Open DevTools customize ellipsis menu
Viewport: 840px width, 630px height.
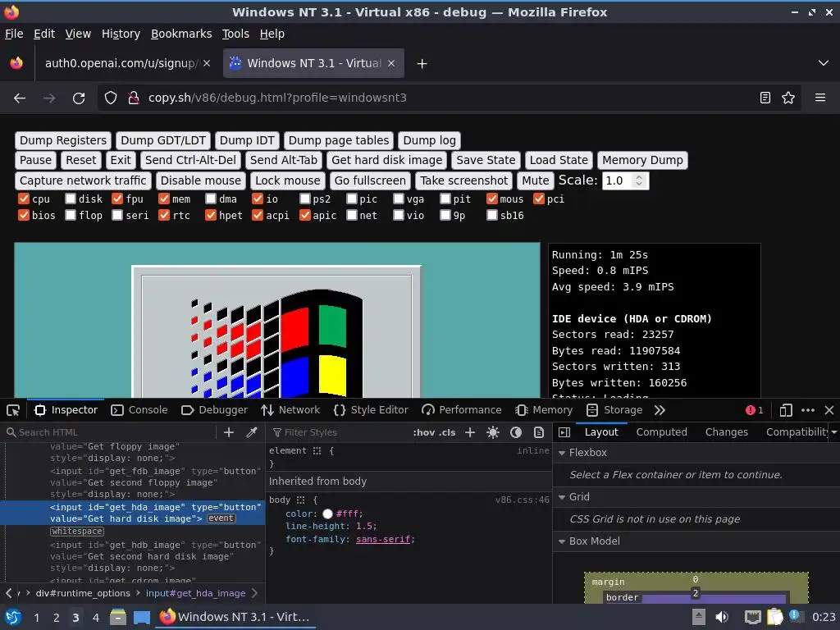pyautogui.click(x=808, y=410)
